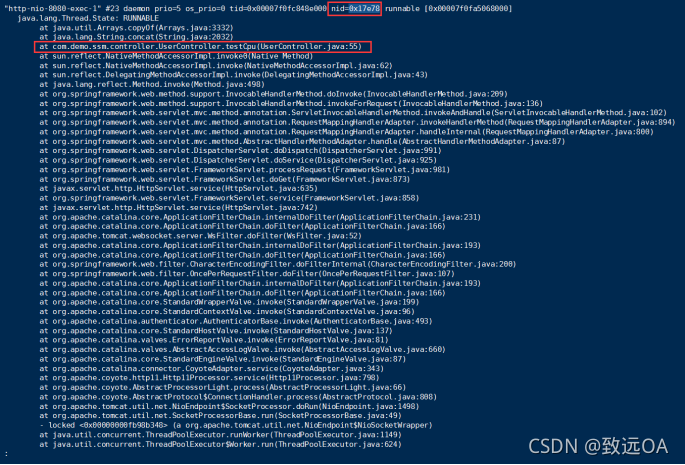This screenshot has height=465, width=685.
Task: Click CoyoteAdapter.service(CoyoteAdapter.java:343) line
Action: 211,369
